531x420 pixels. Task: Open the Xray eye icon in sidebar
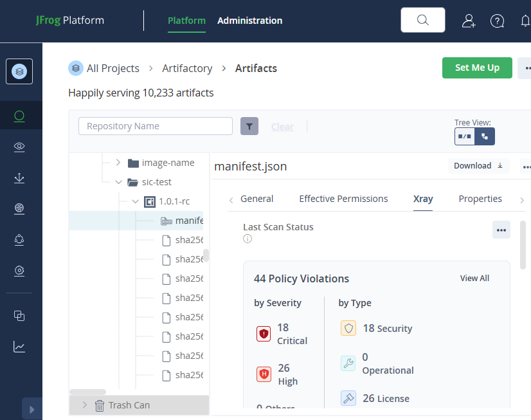point(19,147)
